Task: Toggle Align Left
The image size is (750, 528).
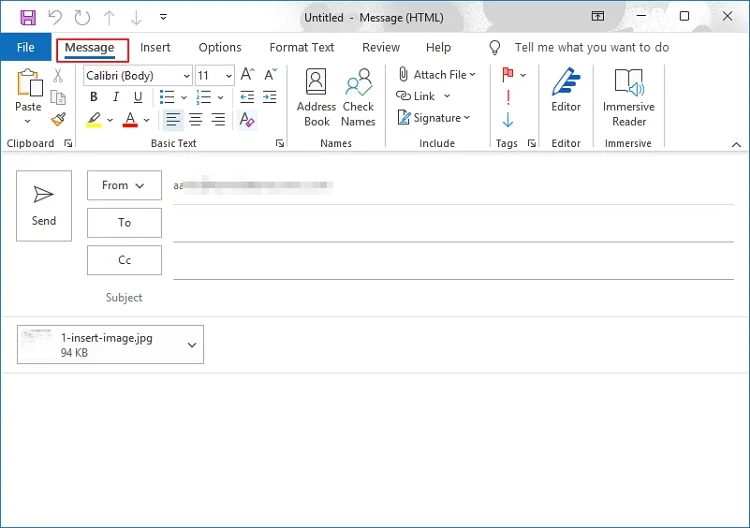Action: (173, 119)
